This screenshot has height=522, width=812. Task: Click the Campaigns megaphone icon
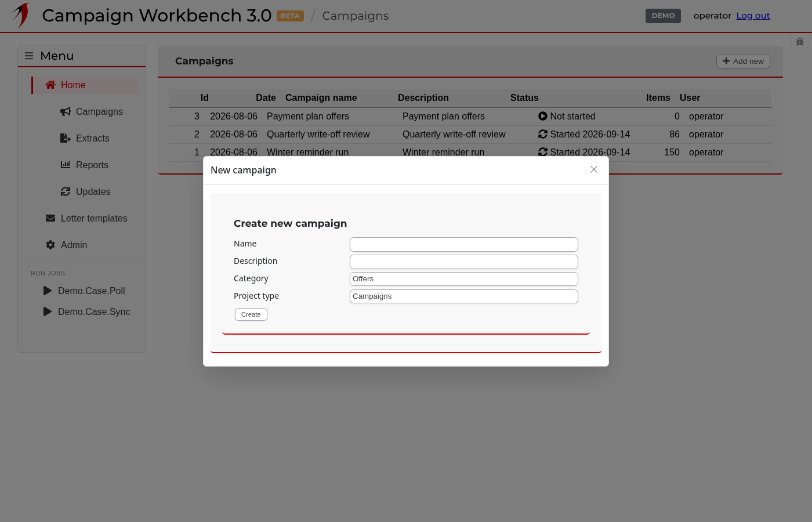pos(66,111)
